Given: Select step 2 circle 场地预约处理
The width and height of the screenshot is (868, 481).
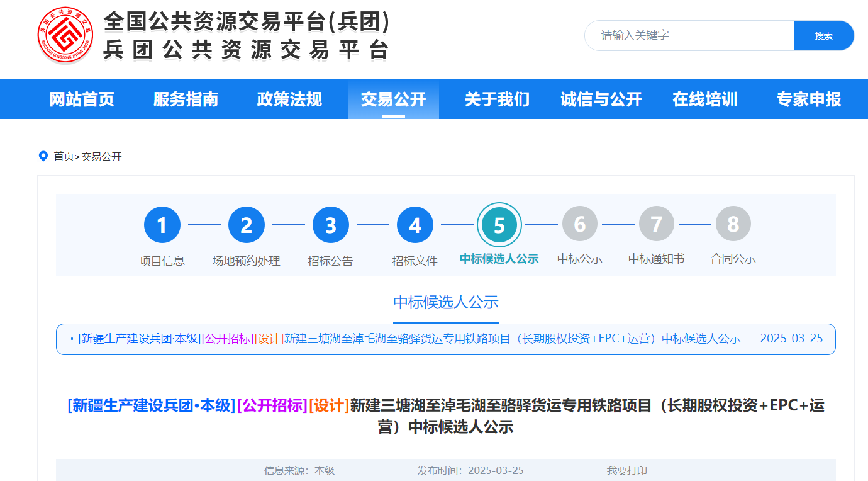Looking at the screenshot, I should tap(247, 225).
